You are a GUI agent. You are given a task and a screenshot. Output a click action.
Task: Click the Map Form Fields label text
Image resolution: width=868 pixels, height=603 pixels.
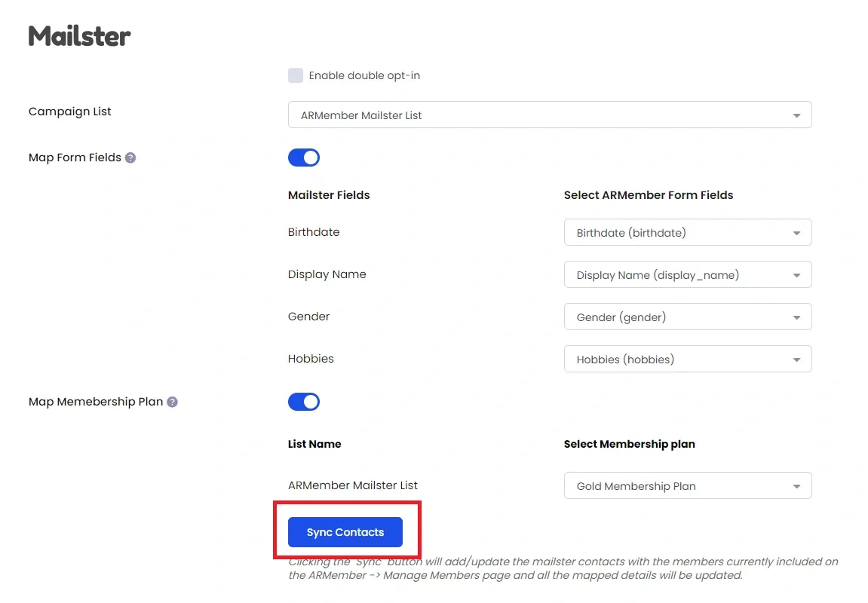click(75, 158)
